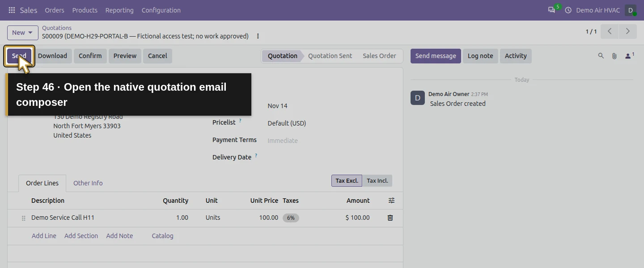The height and width of the screenshot is (268, 644).
Task: Open the record actions kebab menu
Action: pos(258,36)
